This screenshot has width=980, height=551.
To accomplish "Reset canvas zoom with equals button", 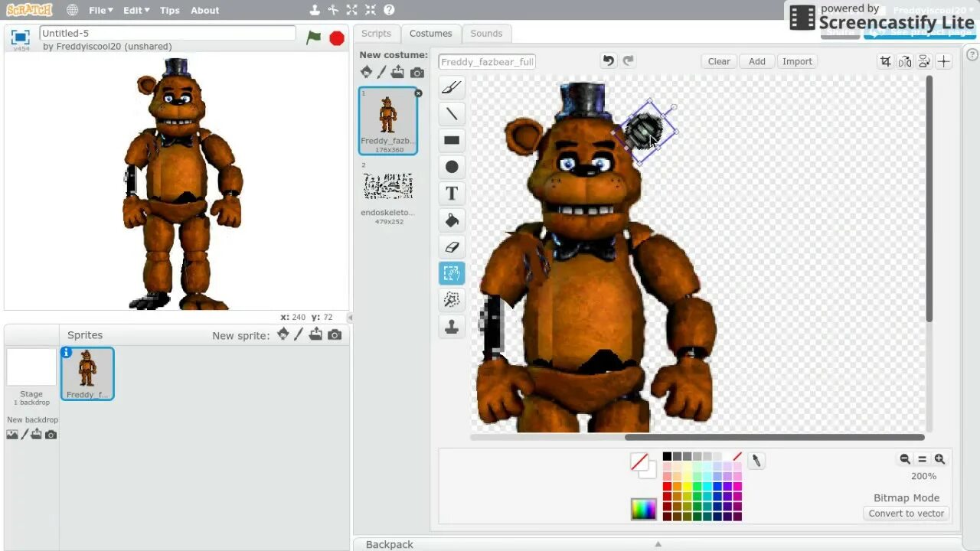I will tap(922, 459).
